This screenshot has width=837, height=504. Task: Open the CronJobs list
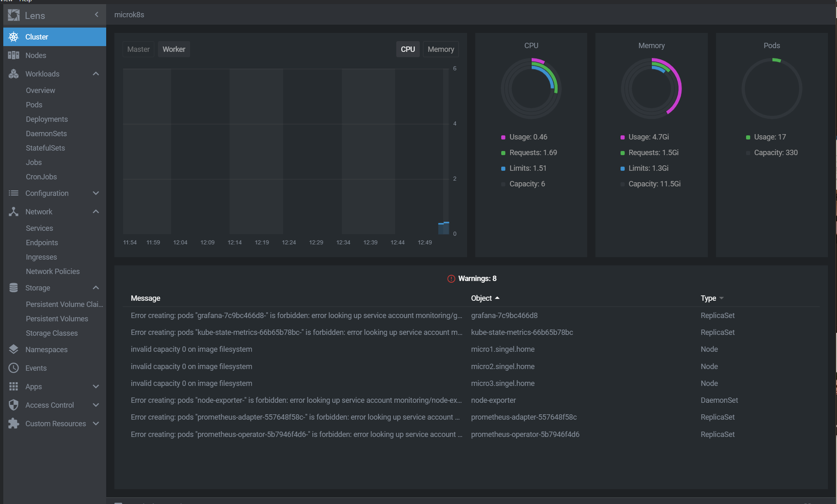tap(41, 177)
